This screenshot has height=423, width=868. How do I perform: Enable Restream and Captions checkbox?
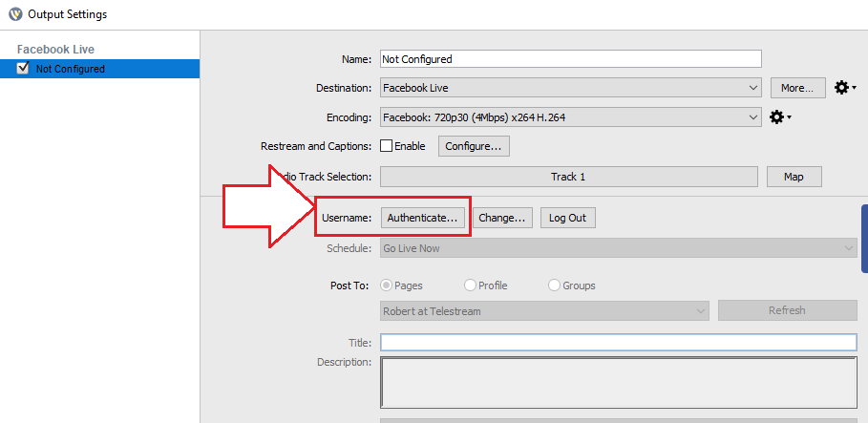point(386,146)
